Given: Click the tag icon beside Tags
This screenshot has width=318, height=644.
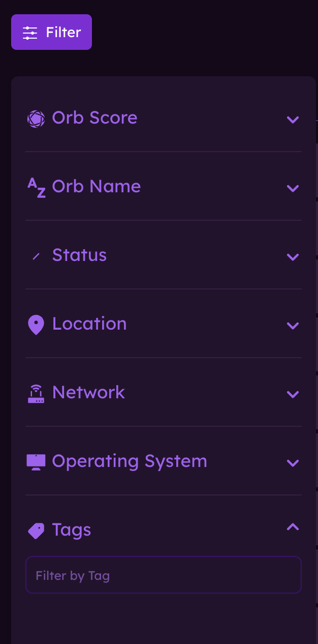Looking at the screenshot, I should pos(36,531).
